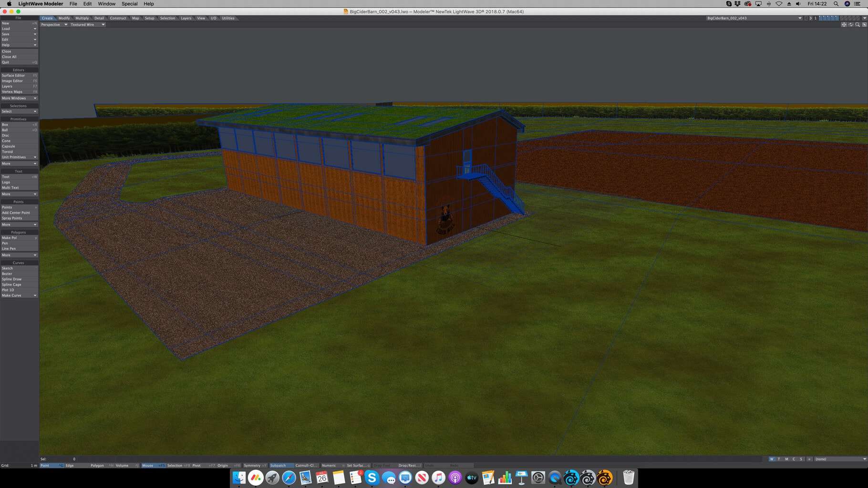This screenshot has height=488, width=868.
Task: Open the vertex map (none) dropdown
Action: click(840, 459)
